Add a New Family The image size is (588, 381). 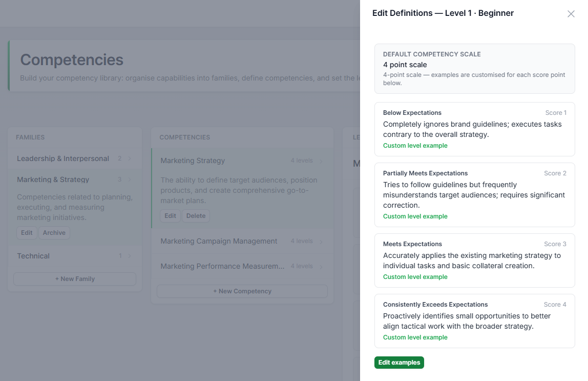pos(75,279)
